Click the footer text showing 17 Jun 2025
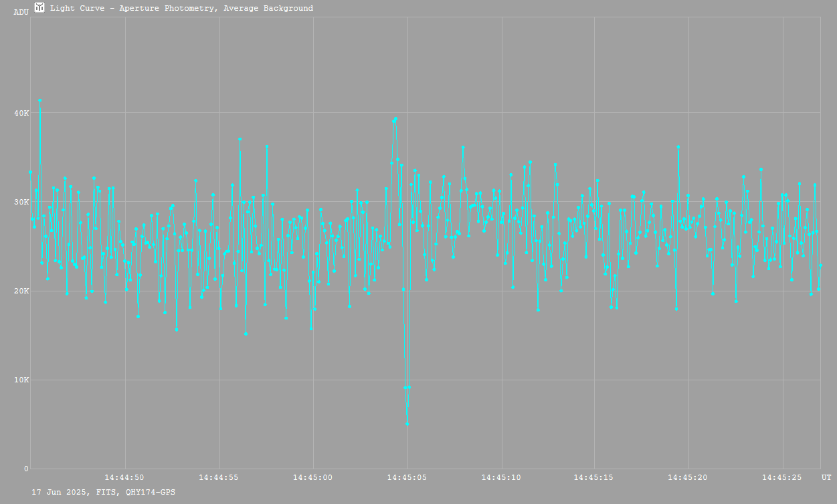Screen dimensions: 837x504 104,492
